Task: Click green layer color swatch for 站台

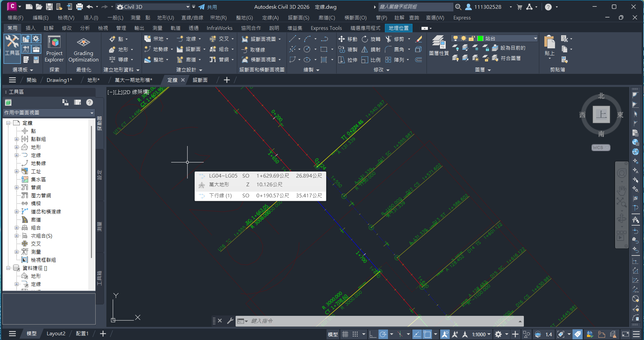Action: pos(480,39)
